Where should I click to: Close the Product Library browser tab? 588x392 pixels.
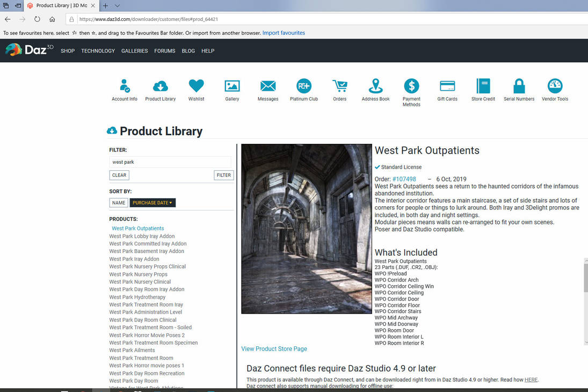pos(93,5)
